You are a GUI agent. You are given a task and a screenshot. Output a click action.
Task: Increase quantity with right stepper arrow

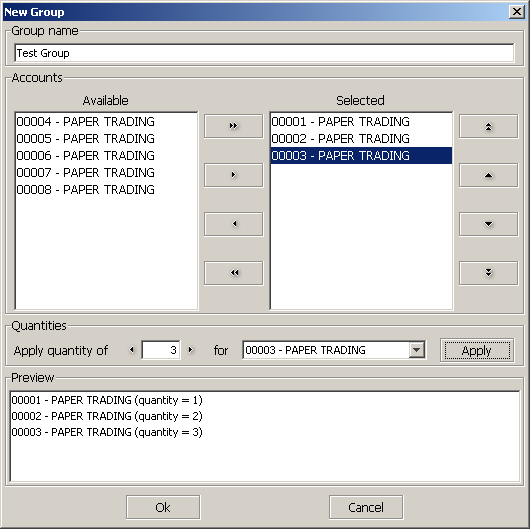point(191,350)
